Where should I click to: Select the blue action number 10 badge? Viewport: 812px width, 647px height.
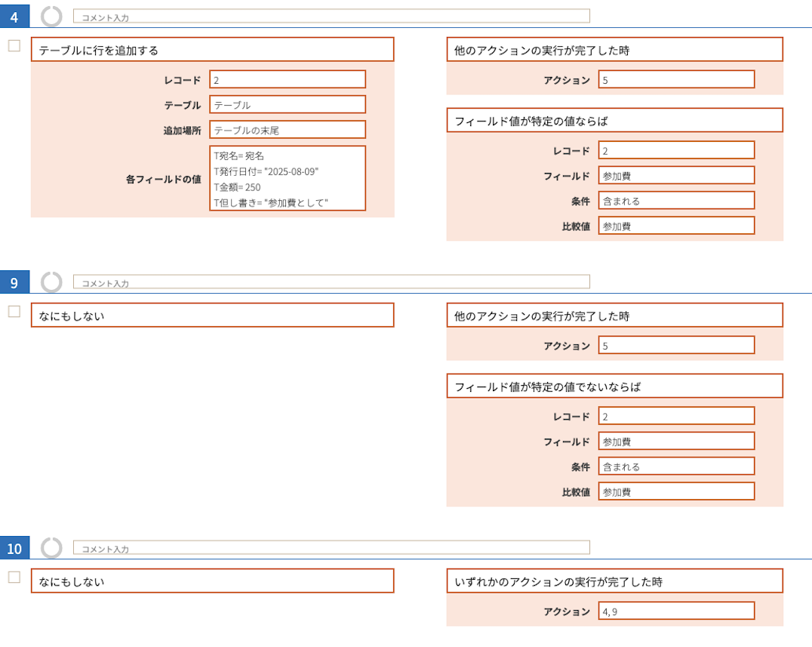[x=14, y=548]
